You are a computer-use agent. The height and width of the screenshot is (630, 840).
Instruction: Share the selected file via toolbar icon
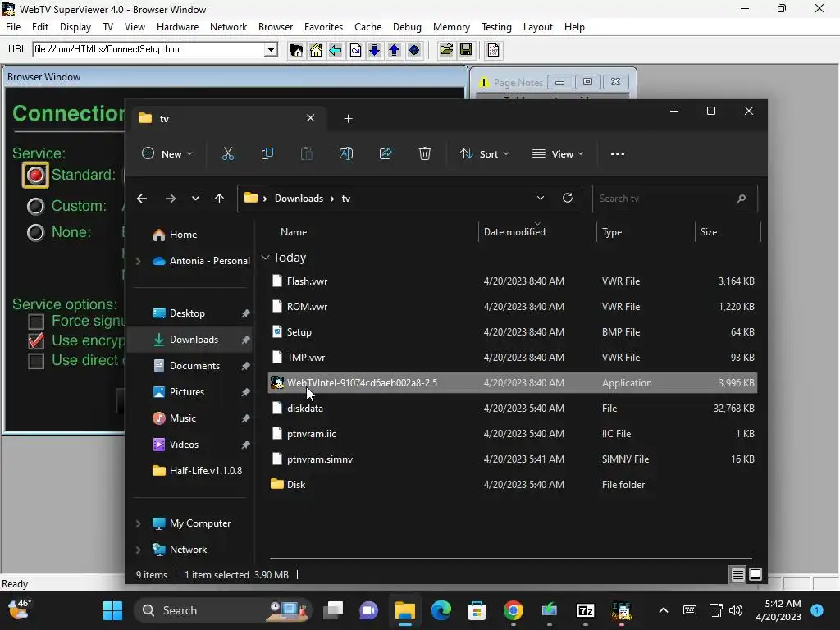[x=386, y=153]
